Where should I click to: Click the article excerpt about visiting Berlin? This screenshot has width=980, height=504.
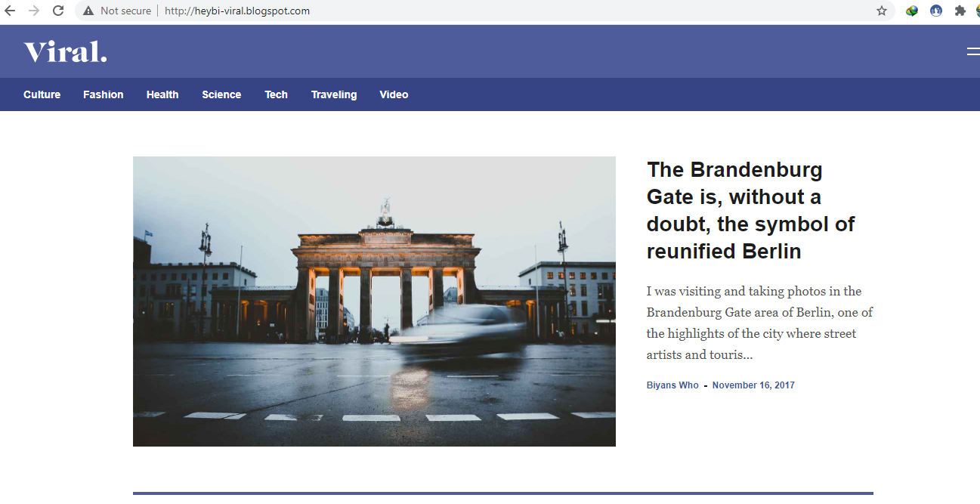tap(759, 323)
